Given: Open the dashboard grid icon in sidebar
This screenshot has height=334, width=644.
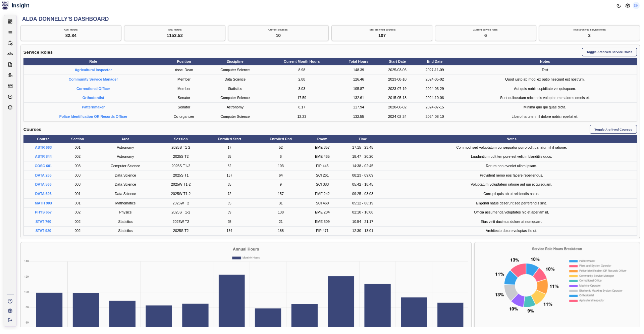Looking at the screenshot, I should tap(10, 21).
